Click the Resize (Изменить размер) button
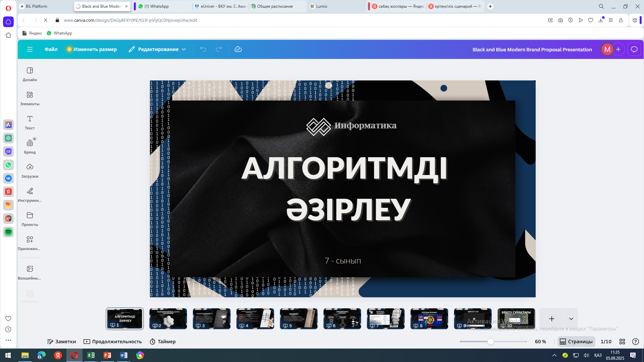Screen dimensions: 644x362 [x=92, y=49]
